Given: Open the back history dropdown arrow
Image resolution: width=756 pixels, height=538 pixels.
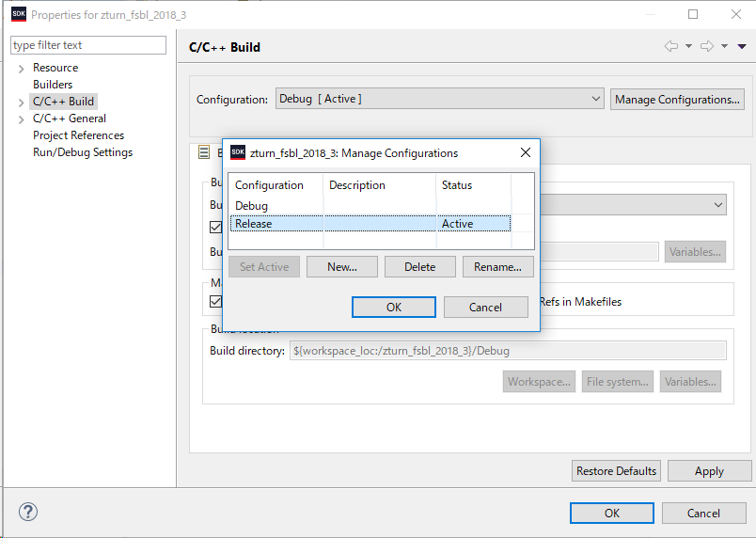Looking at the screenshot, I should tap(688, 46).
